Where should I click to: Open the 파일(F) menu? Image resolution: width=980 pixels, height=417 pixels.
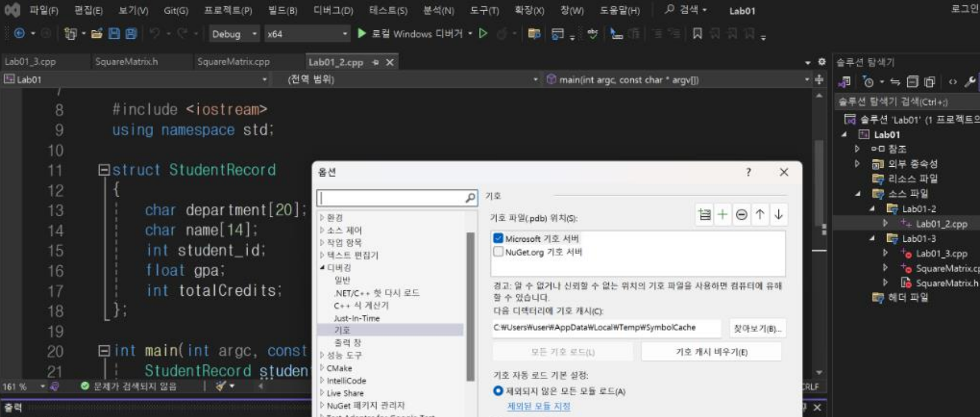click(44, 10)
